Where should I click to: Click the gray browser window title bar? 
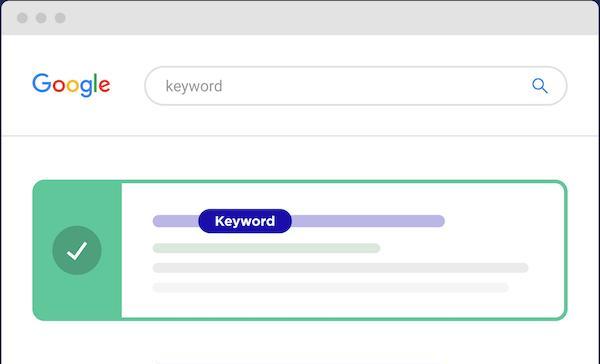300,18
